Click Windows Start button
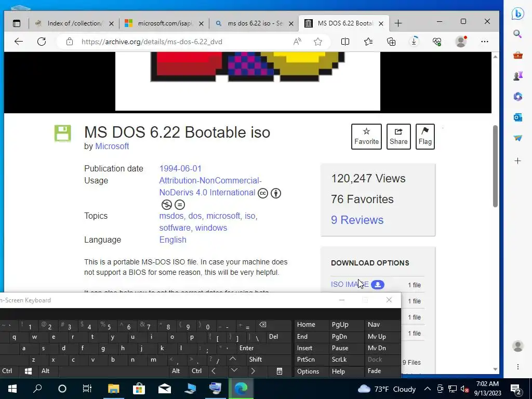The image size is (532, 399). pos(12,389)
